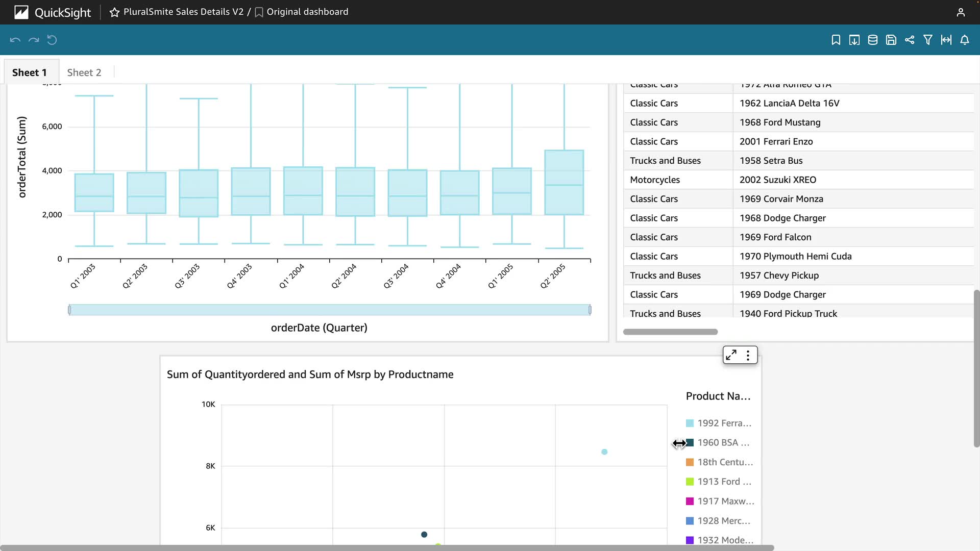The image size is (980, 551).
Task: Select the Sheet 1 tab
Action: coord(30,72)
